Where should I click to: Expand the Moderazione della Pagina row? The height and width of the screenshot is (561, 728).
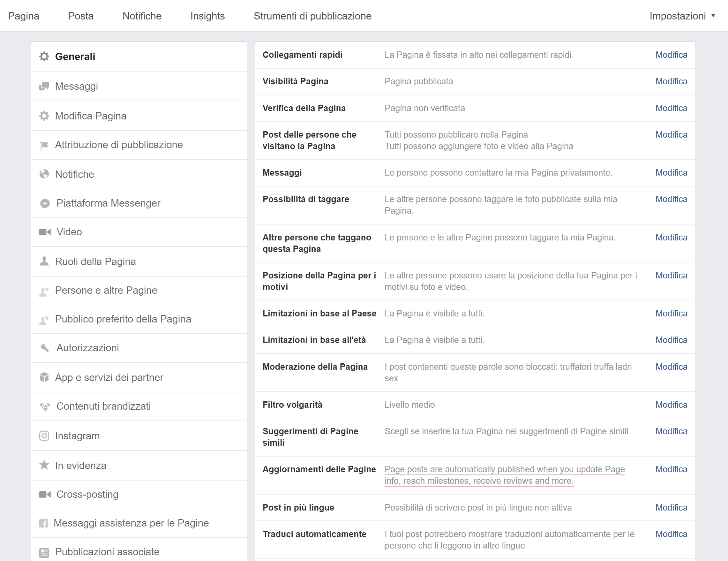475,372
